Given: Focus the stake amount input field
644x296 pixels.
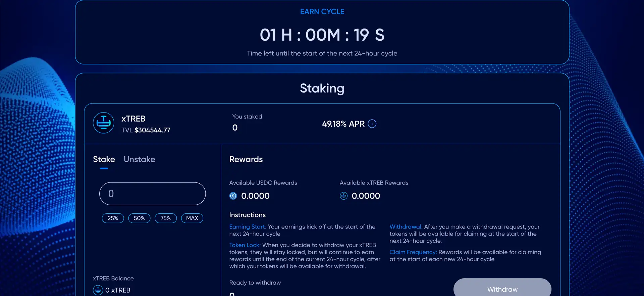Looking at the screenshot, I should tap(152, 194).
